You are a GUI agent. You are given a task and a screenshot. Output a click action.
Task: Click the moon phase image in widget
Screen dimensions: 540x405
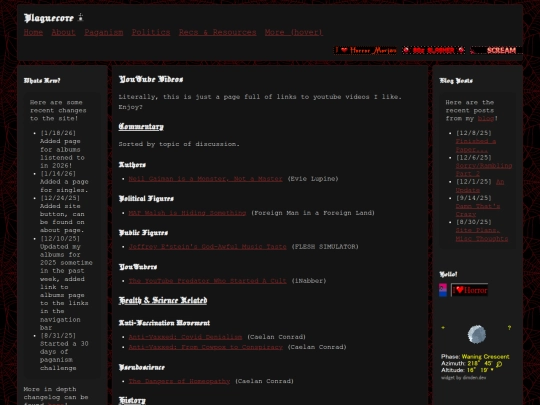(477, 334)
